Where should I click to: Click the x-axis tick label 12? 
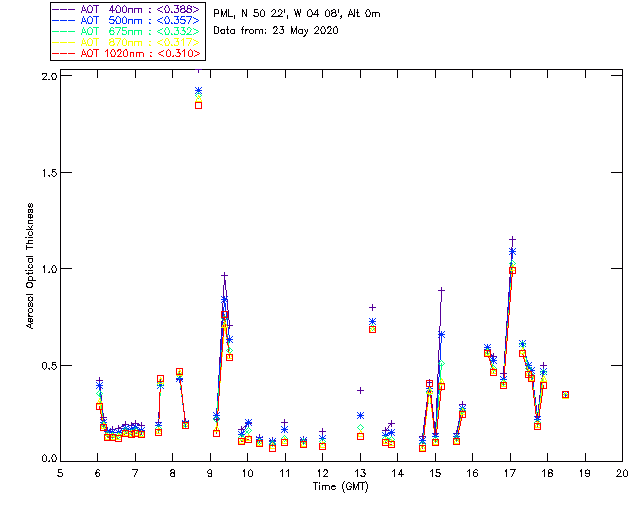(322, 472)
